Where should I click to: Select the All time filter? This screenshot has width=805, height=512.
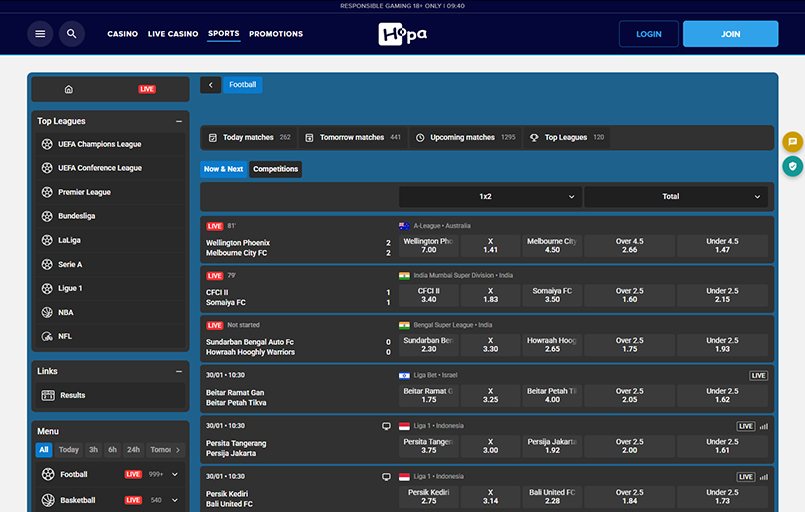click(44, 450)
